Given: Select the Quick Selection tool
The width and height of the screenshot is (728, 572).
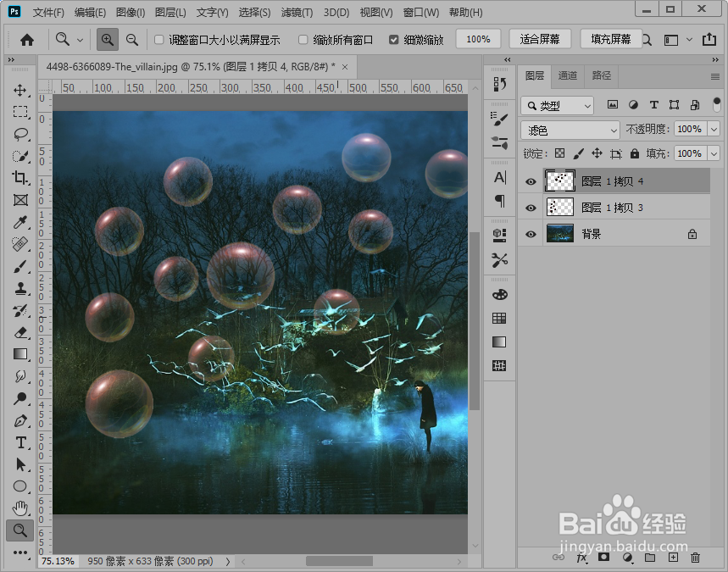Looking at the screenshot, I should (x=20, y=156).
